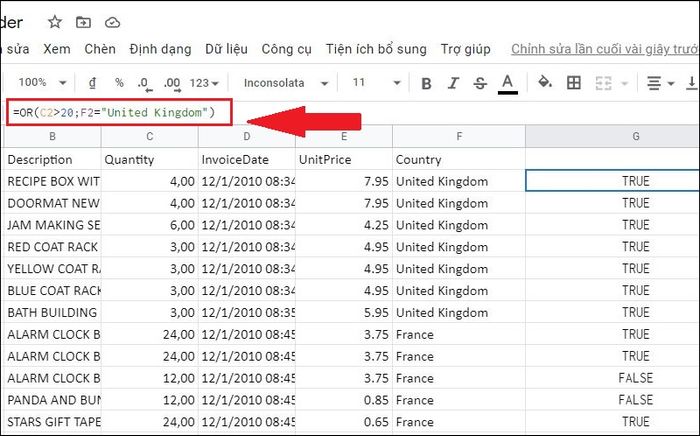Select United Kingdom in JAM MAKING row
The height and width of the screenshot is (436, 700).
(x=459, y=225)
